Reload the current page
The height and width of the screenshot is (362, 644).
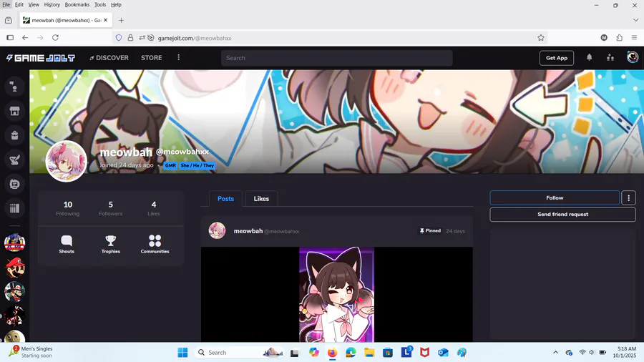55,38
